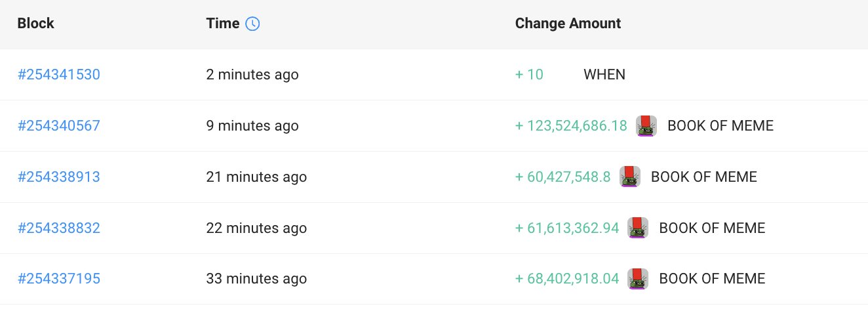Viewport: 868px width, 315px height.
Task: Click the Block column header
Action: (x=35, y=24)
